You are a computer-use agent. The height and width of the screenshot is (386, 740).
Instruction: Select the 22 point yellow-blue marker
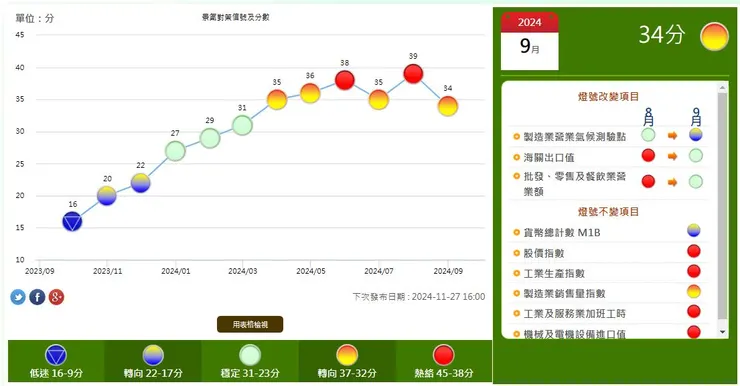pyautogui.click(x=141, y=183)
